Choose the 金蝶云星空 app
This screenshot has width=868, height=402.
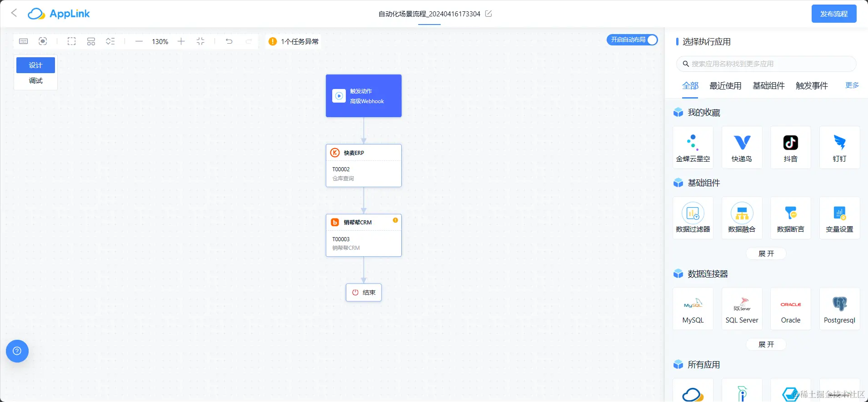(x=693, y=148)
